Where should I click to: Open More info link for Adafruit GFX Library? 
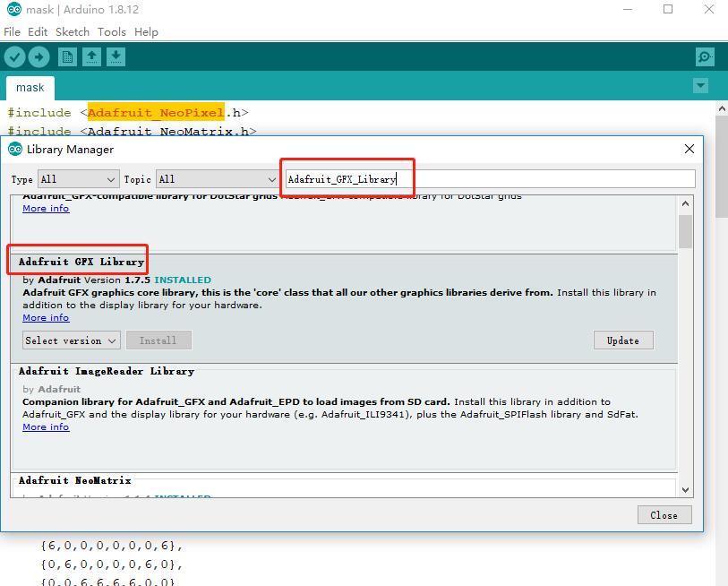[46, 318]
